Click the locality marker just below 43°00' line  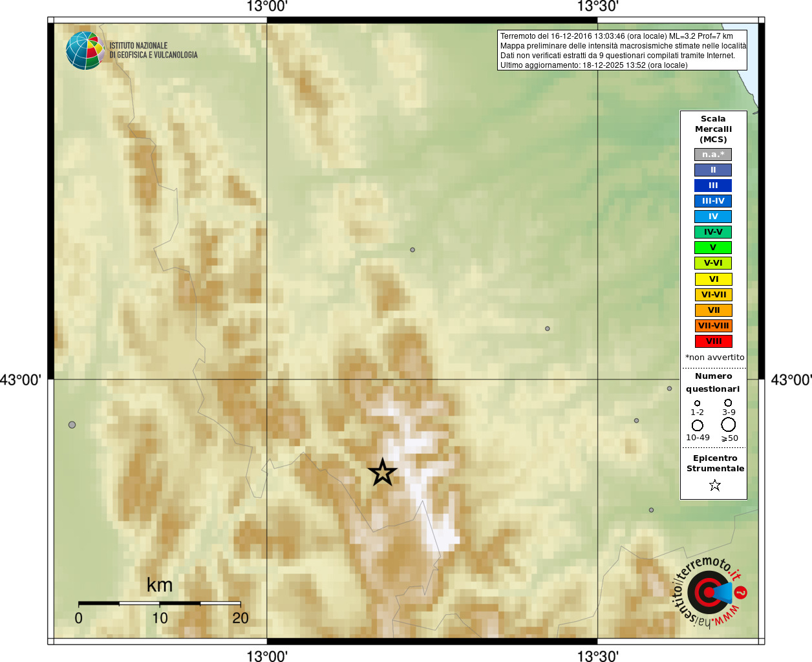click(x=669, y=389)
